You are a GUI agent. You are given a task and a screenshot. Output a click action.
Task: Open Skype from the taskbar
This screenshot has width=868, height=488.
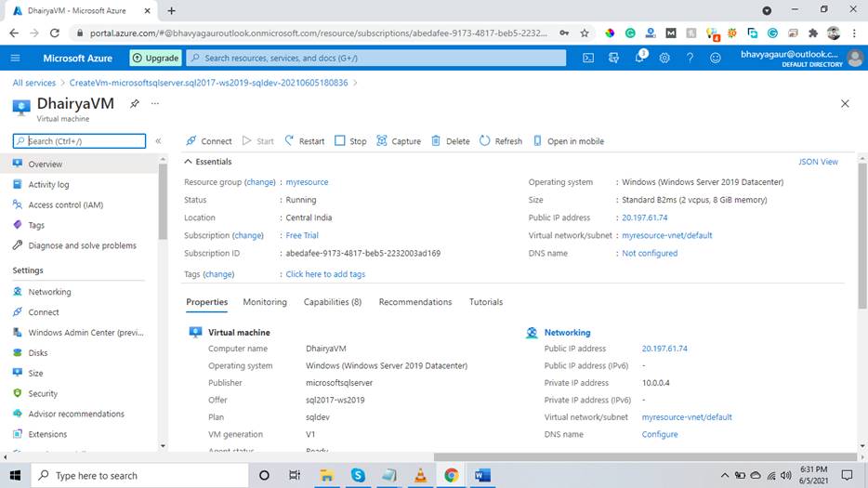(x=358, y=475)
